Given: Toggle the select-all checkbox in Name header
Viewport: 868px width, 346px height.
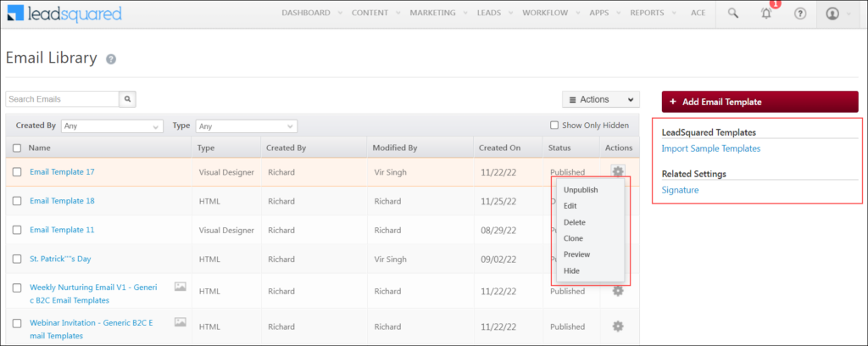Looking at the screenshot, I should click(17, 148).
